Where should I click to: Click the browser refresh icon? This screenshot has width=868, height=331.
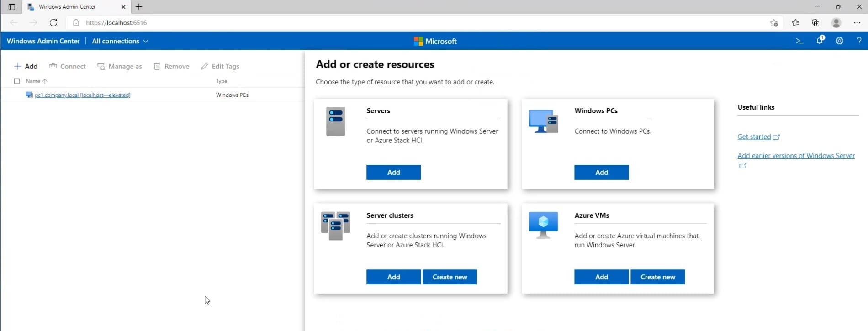tap(53, 22)
